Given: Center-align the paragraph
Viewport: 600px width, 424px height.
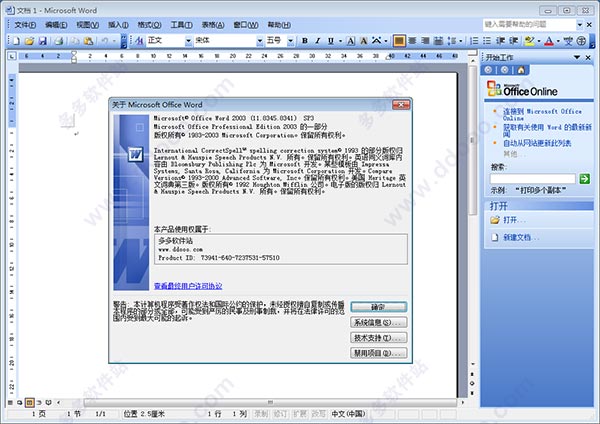Looking at the screenshot, I should click(x=412, y=41).
